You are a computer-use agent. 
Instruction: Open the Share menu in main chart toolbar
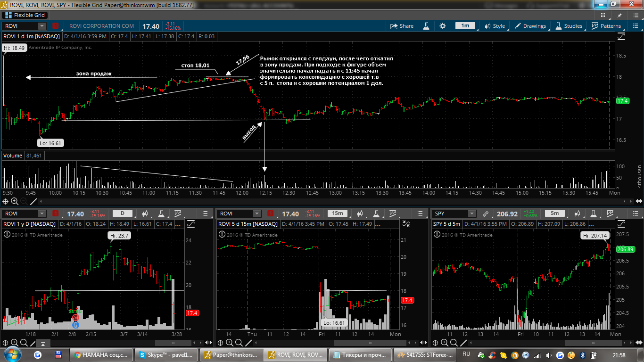402,26
